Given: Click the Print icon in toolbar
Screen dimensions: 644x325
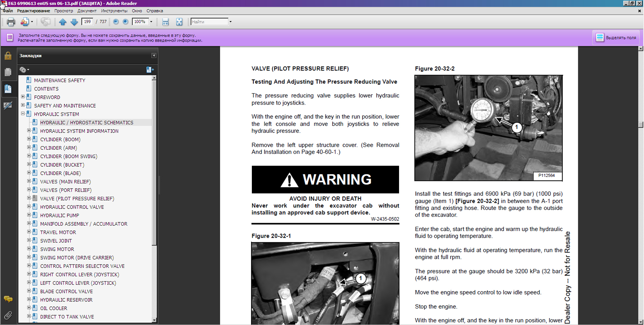Looking at the screenshot, I should 11,22.
